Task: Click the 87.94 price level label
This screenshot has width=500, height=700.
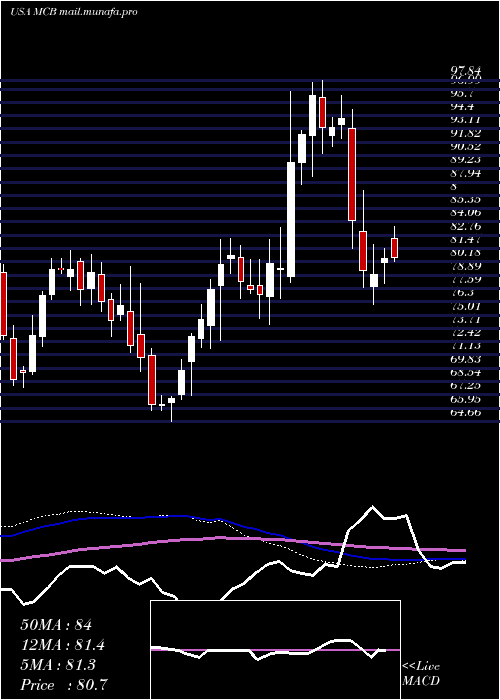Action: coord(466,173)
